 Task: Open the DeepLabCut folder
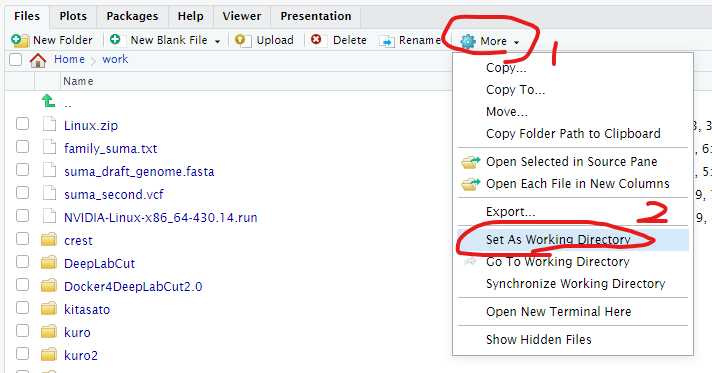[x=99, y=264]
